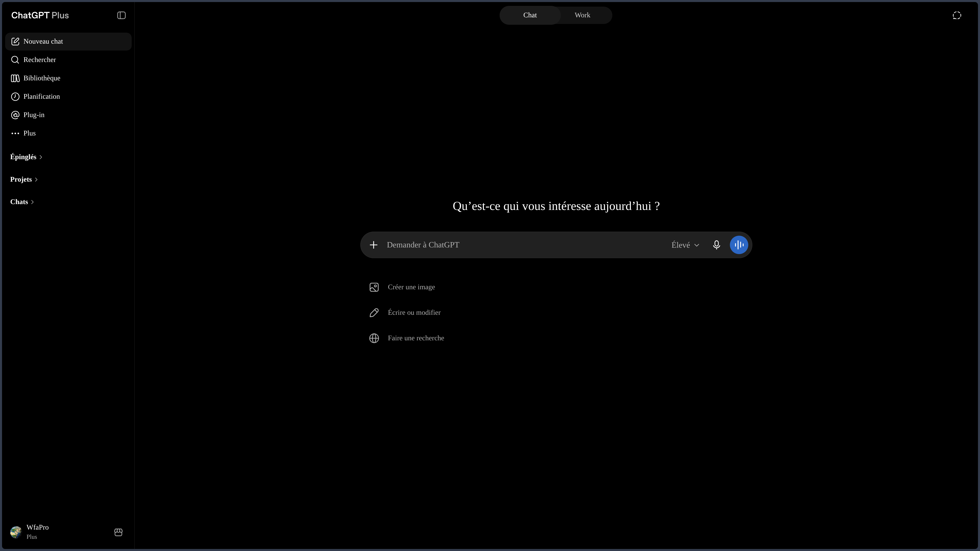Click the microphone dictation icon
980x551 pixels.
click(716, 245)
